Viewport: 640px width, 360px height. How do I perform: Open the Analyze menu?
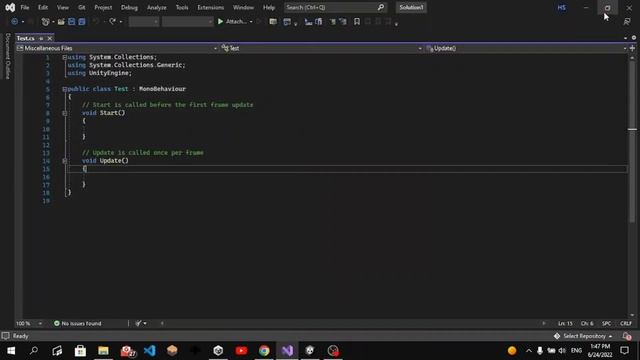pyautogui.click(x=156, y=7)
